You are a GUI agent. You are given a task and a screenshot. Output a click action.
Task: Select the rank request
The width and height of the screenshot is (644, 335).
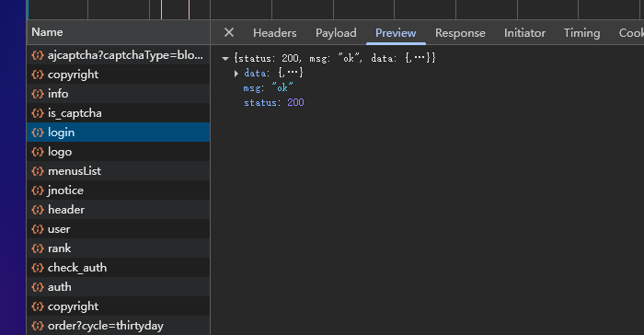(x=119, y=248)
